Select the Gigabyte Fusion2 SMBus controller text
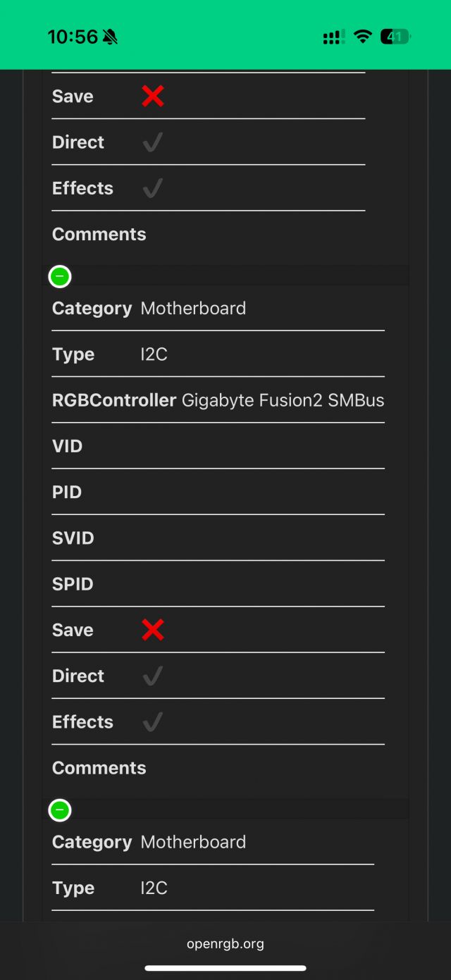Image resolution: width=451 pixels, height=980 pixels. point(283,400)
